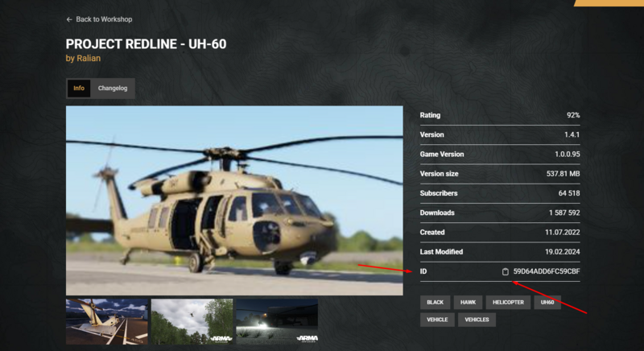The width and height of the screenshot is (644, 351).
Task: Click the Downloads label
Action: pos(437,213)
